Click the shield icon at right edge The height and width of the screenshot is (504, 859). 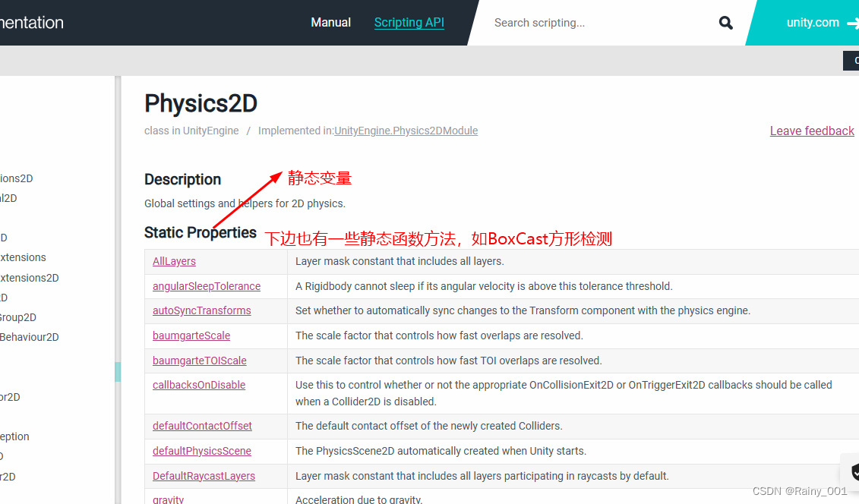[x=854, y=471]
